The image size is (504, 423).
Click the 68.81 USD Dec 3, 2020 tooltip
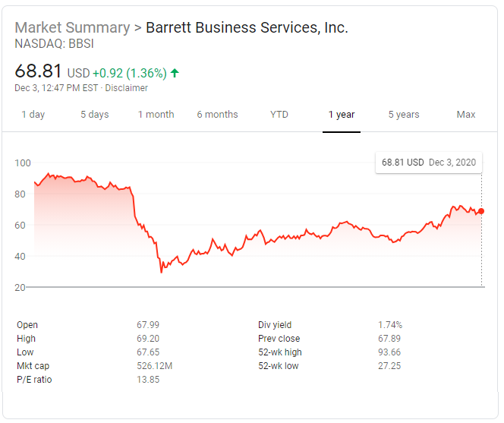(429, 163)
